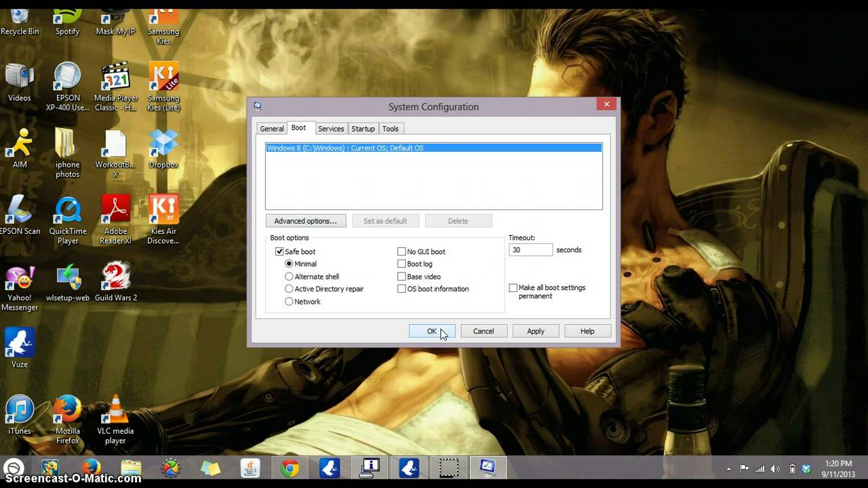The height and width of the screenshot is (488, 868).
Task: Launch Yahoo! Messenger desktop icon
Action: click(x=20, y=286)
